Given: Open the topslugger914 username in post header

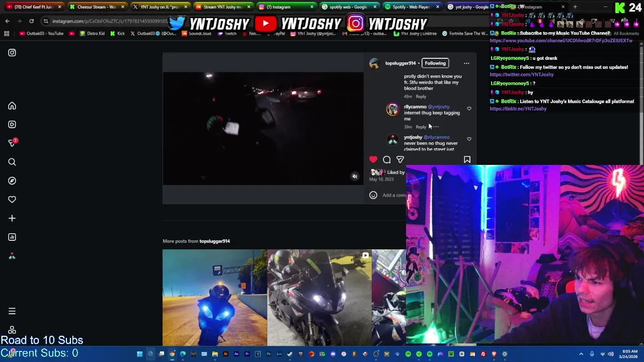Looking at the screenshot, I should click(400, 63).
